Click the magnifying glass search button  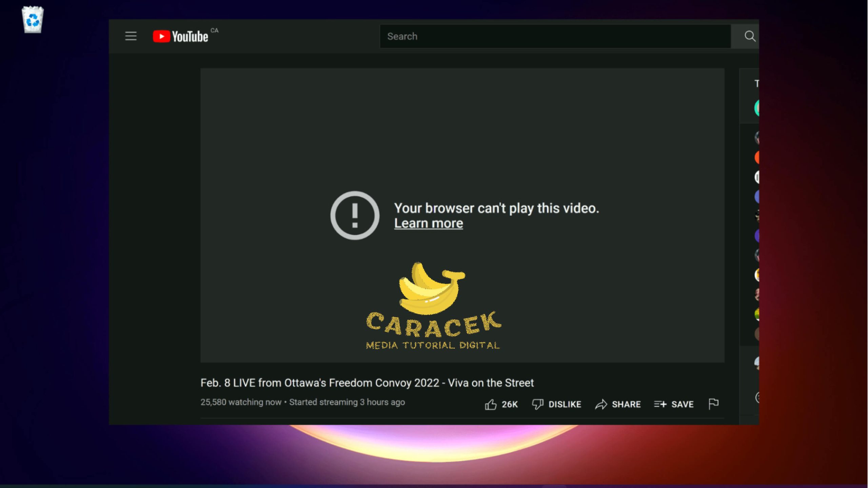point(749,36)
